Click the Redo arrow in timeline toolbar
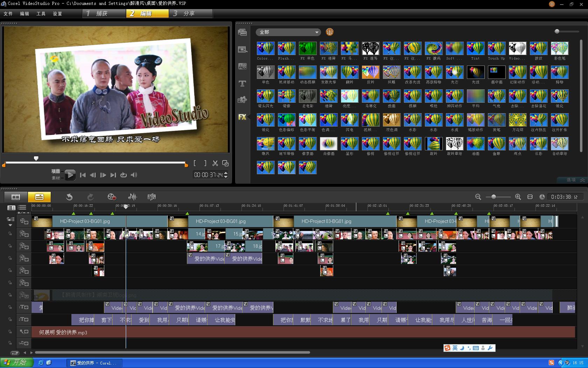The image size is (588, 368). 90,197
